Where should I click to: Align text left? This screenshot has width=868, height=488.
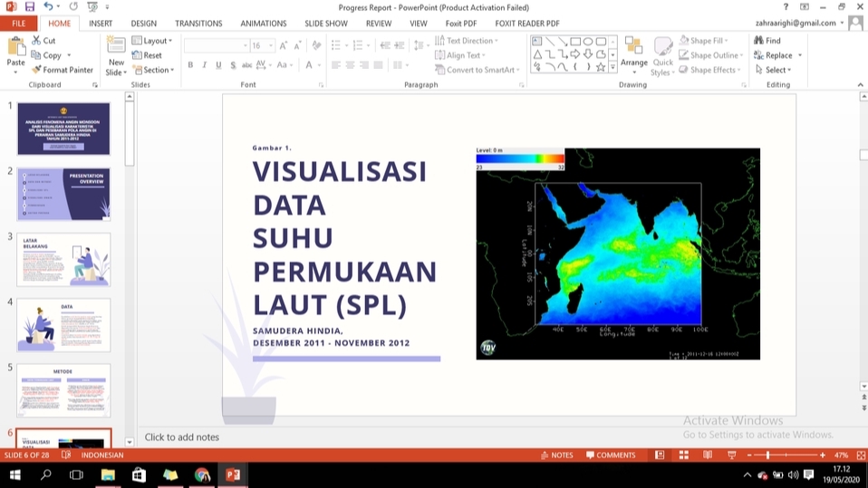(336, 65)
